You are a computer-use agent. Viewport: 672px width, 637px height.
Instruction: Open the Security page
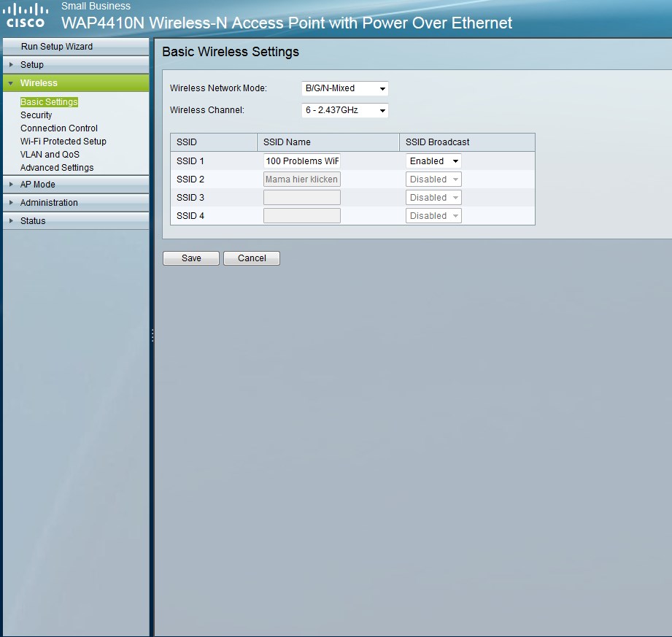coord(36,115)
